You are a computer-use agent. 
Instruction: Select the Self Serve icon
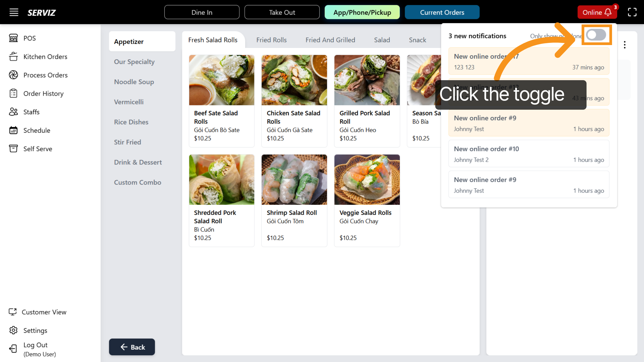[14, 149]
